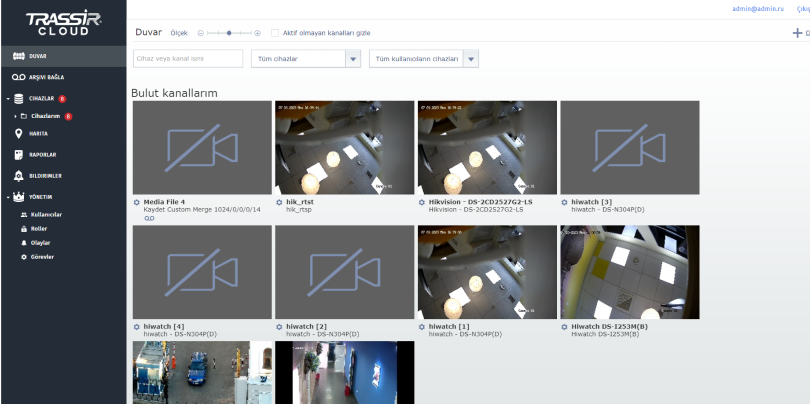Click the scale minus zoom-out icon

click(201, 33)
